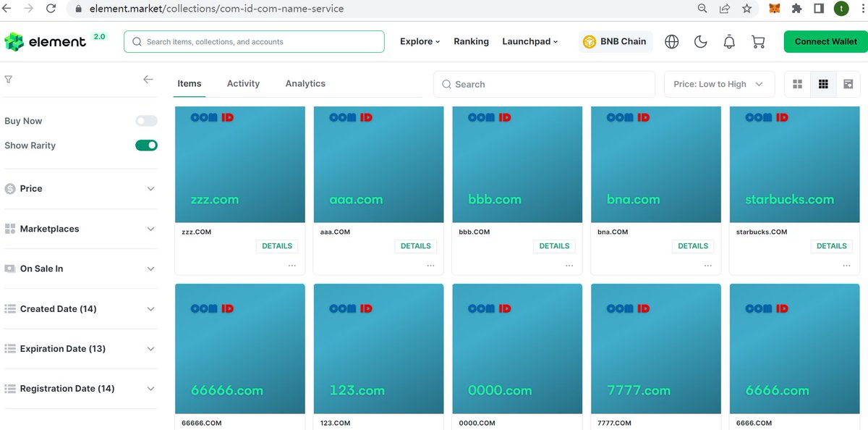This screenshot has height=430, width=868.
Task: Enable the Buy Now toggle
Action: [146, 121]
